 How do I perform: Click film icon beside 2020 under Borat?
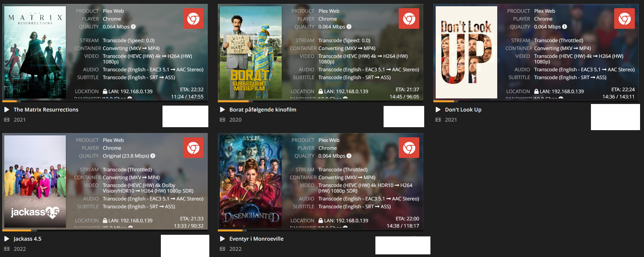[x=222, y=120]
